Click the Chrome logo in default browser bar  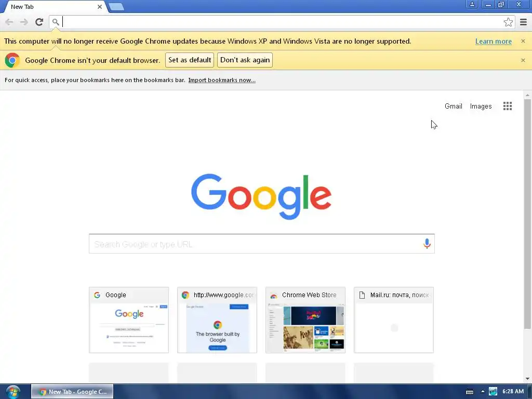pyautogui.click(x=12, y=60)
